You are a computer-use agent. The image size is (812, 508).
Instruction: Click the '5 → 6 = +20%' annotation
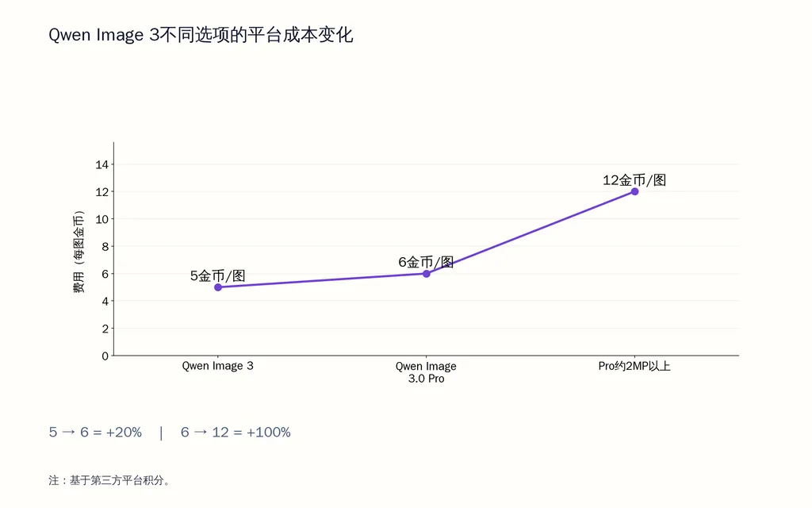(x=95, y=433)
